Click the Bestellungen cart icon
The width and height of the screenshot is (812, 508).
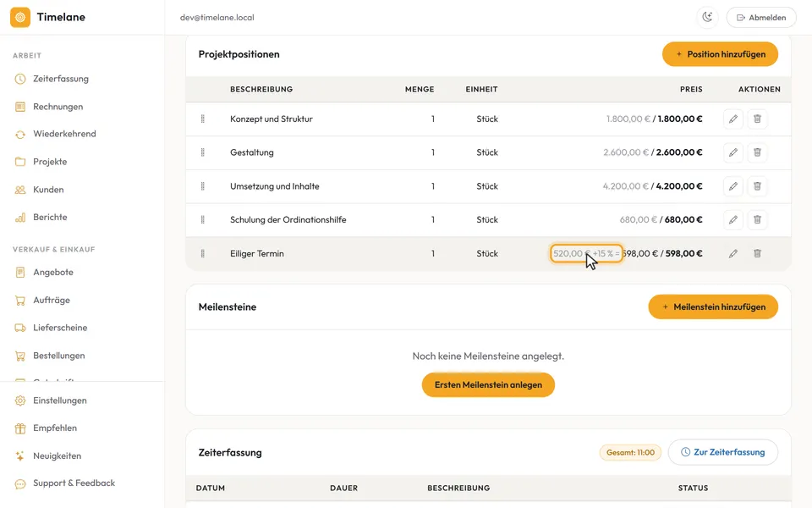20,356
